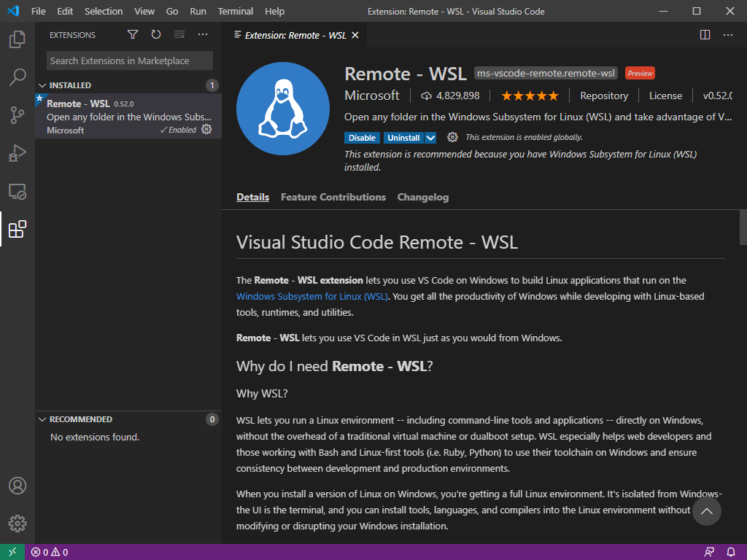Open the Source Control view
Image resolution: width=747 pixels, height=560 pixels.
18,114
